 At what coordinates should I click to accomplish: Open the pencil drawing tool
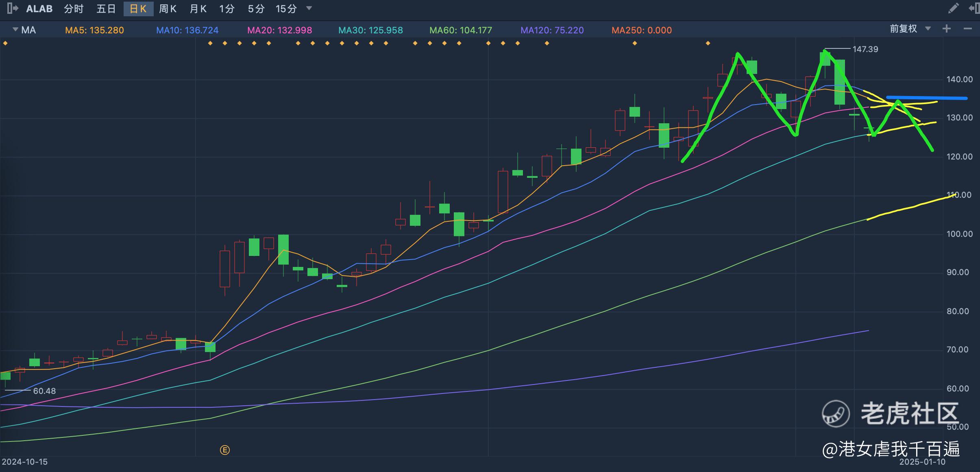click(954, 9)
